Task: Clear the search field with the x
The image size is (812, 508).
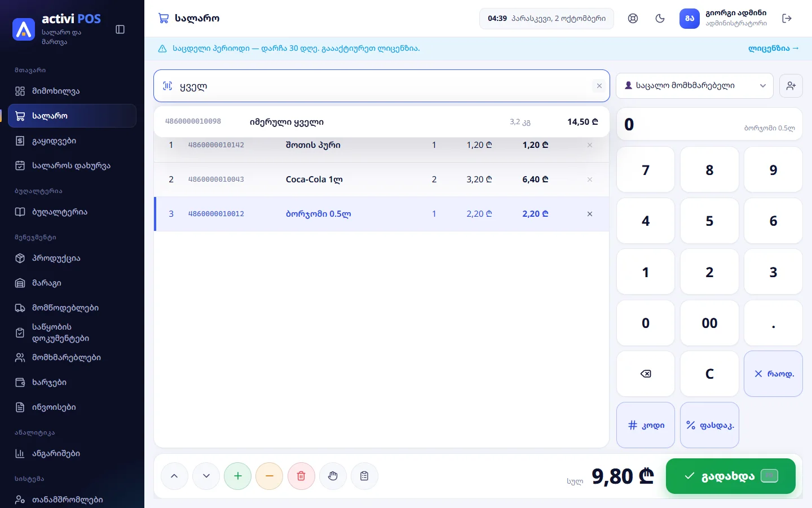Action: coord(599,86)
